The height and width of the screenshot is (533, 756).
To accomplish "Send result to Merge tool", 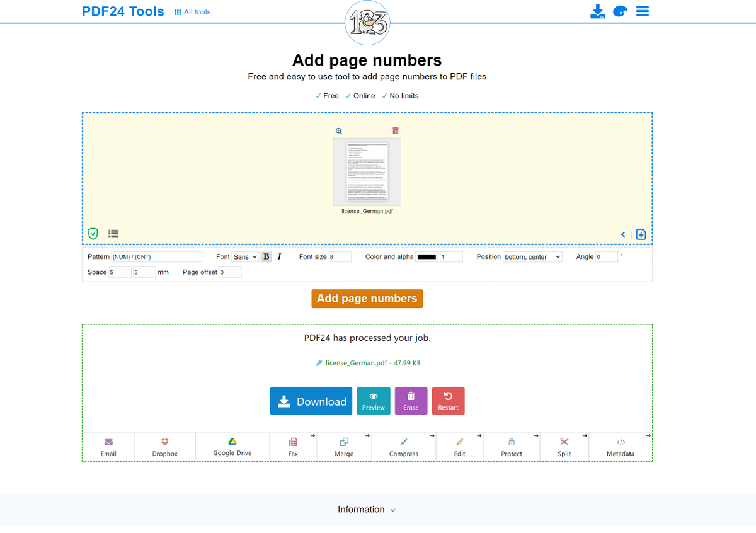I will pos(344,447).
